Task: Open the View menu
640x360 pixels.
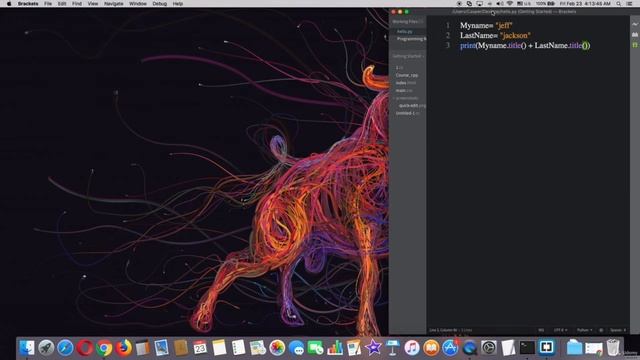Action: click(93, 4)
